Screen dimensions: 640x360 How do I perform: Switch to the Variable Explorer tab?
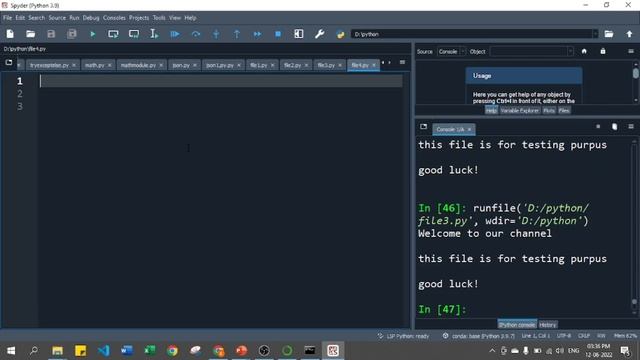520,111
